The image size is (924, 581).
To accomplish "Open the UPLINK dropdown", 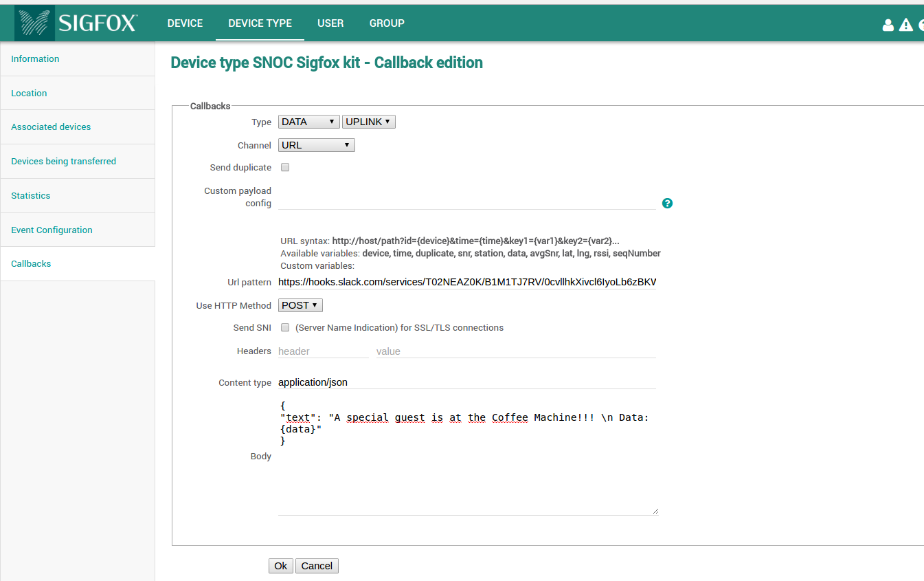I will [x=369, y=122].
